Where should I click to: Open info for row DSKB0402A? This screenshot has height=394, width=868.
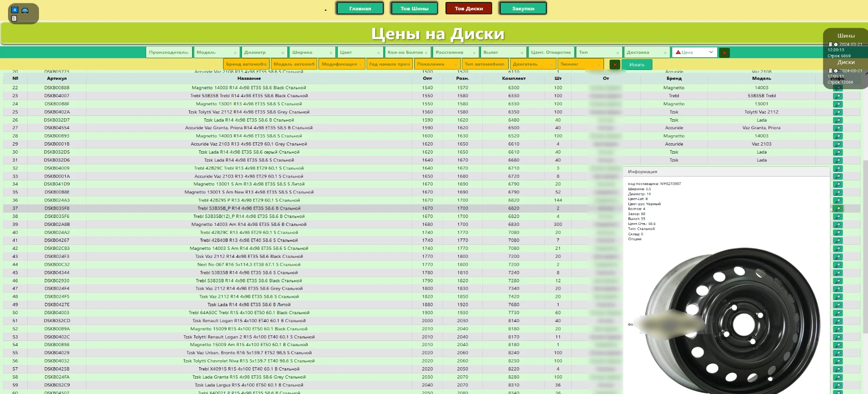click(837, 112)
